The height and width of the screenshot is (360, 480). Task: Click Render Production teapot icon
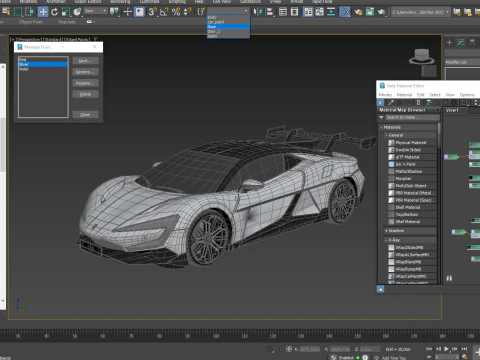pos(381,12)
